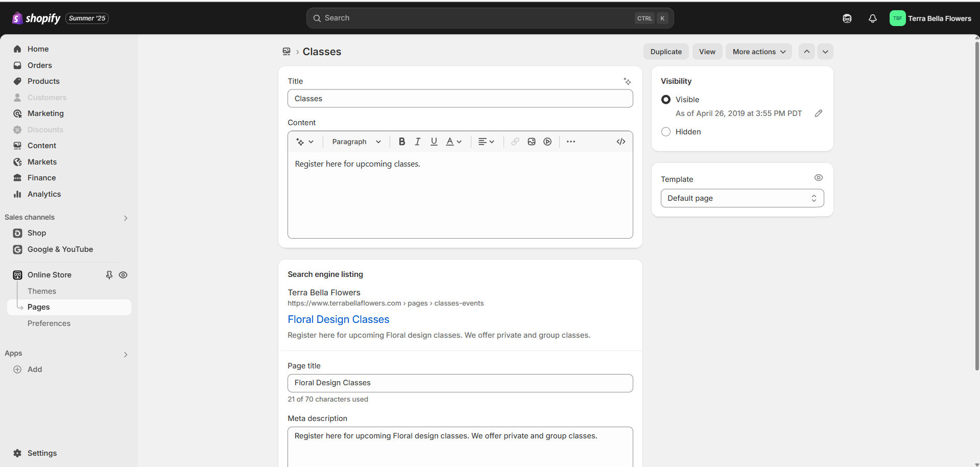Screen dimensions: 980x467
Task: Click the insert image icon
Action: pos(532,142)
